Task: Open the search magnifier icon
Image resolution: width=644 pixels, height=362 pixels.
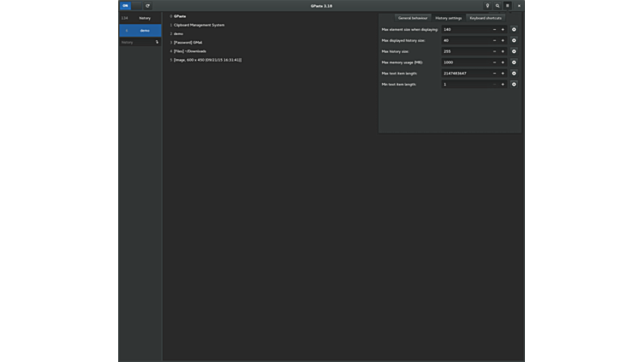Action: point(498,6)
